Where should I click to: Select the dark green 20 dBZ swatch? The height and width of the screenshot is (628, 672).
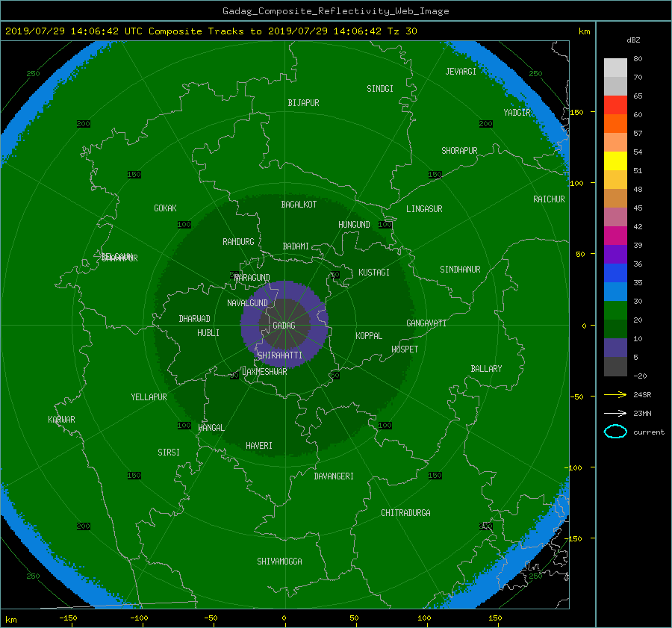[x=615, y=329]
